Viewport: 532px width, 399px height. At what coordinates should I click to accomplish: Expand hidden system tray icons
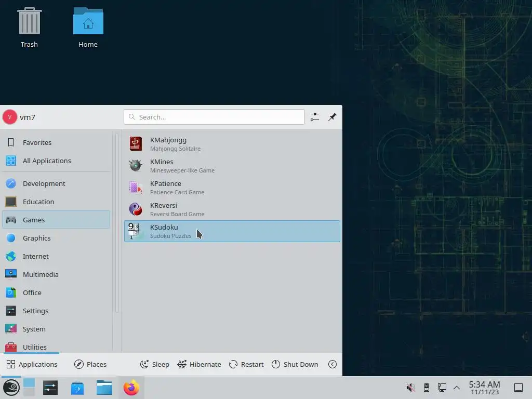[x=457, y=388]
